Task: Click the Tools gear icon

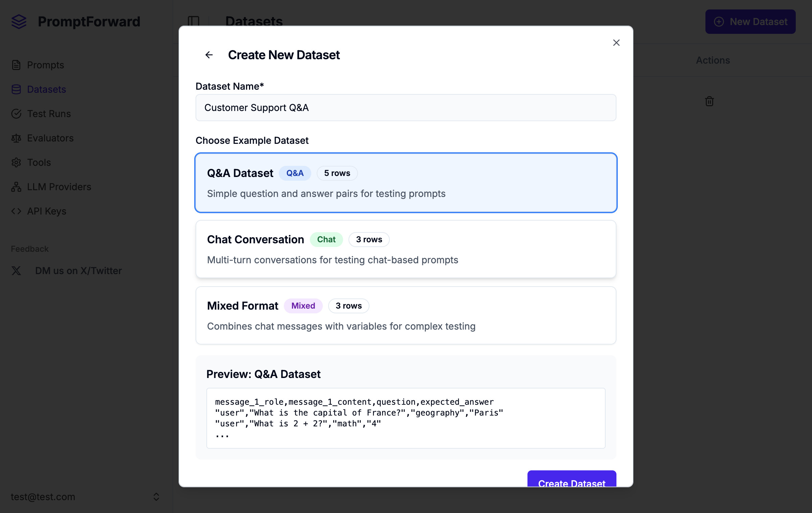Action: [17, 162]
